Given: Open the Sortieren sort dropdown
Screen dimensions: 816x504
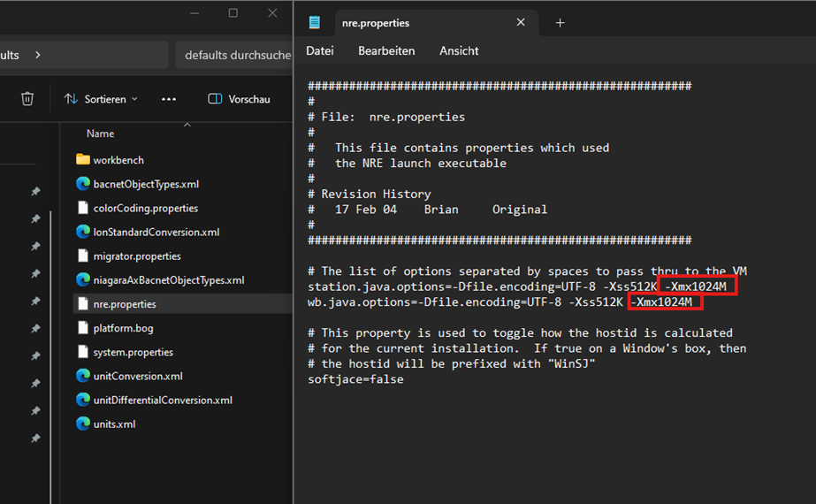Looking at the screenshot, I should tap(101, 99).
